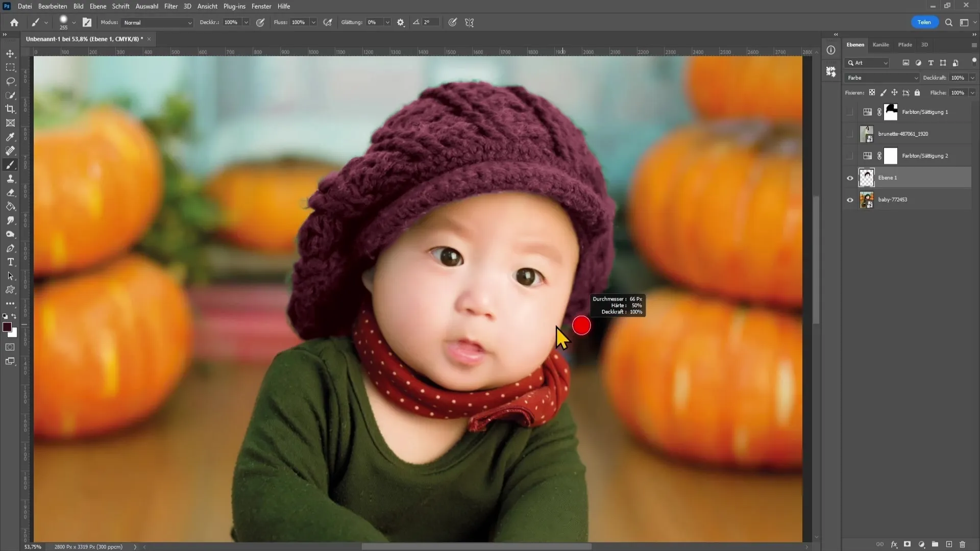Select the Move tool
The height and width of the screenshot is (551, 980).
10,54
